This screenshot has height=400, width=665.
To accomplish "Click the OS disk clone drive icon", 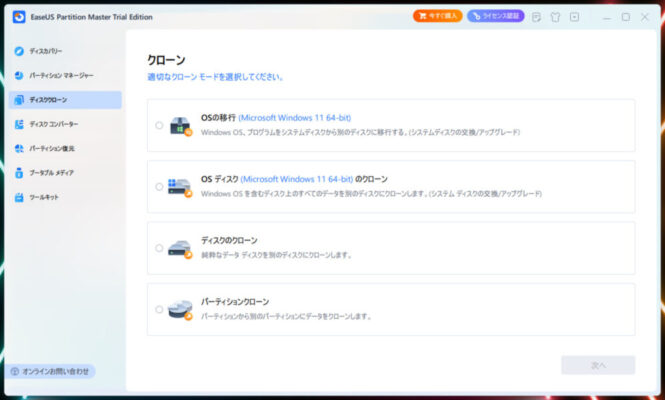I will coord(180,187).
